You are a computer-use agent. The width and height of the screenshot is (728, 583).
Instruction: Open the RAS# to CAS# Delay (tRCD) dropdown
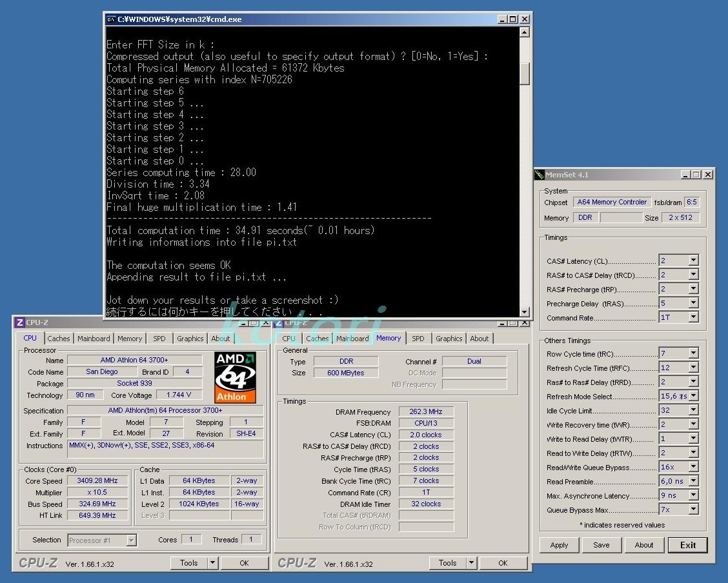click(693, 275)
